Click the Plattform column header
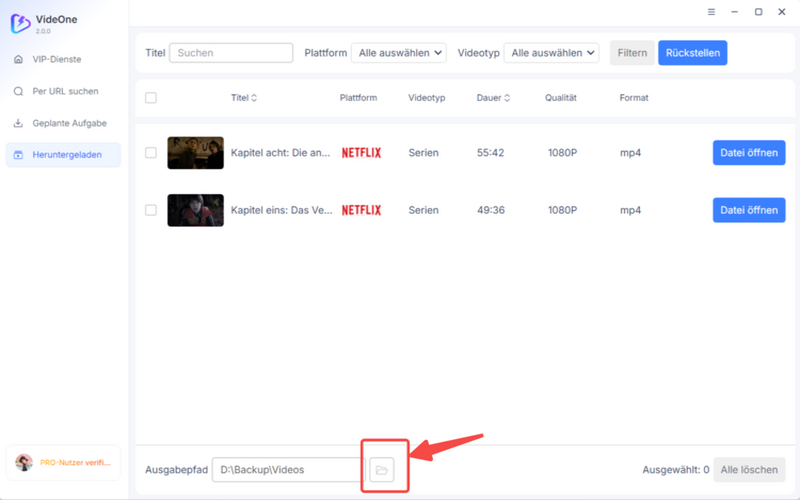 [x=358, y=97]
